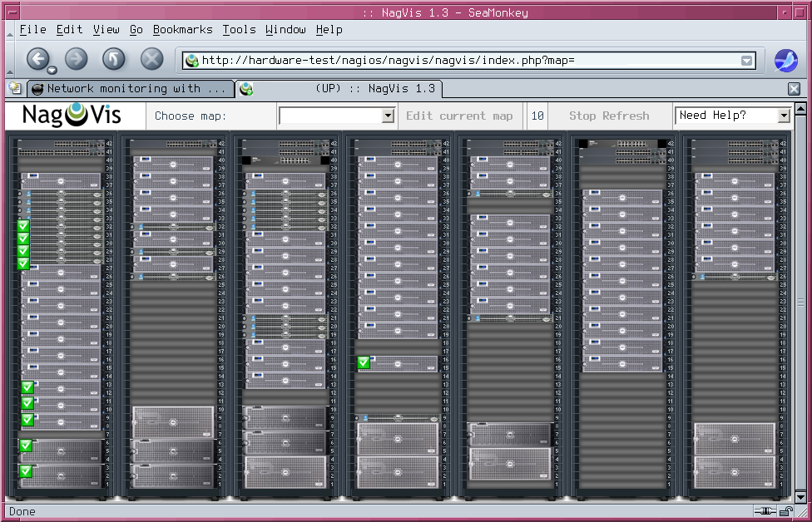The image size is (812, 522).
Task: Open the Edit menu
Action: tap(69, 29)
